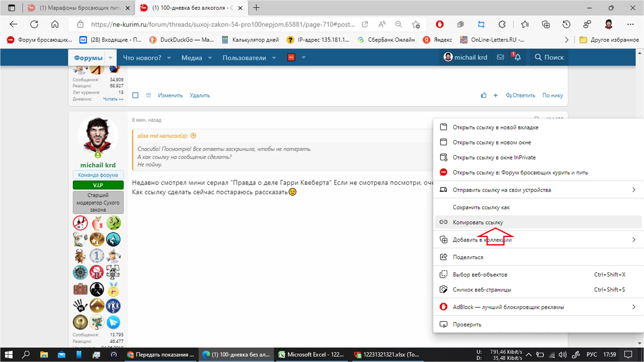Screen dimensions: 644x362
Task: Click the like thumbs-up icon on post
Action: (484, 95)
